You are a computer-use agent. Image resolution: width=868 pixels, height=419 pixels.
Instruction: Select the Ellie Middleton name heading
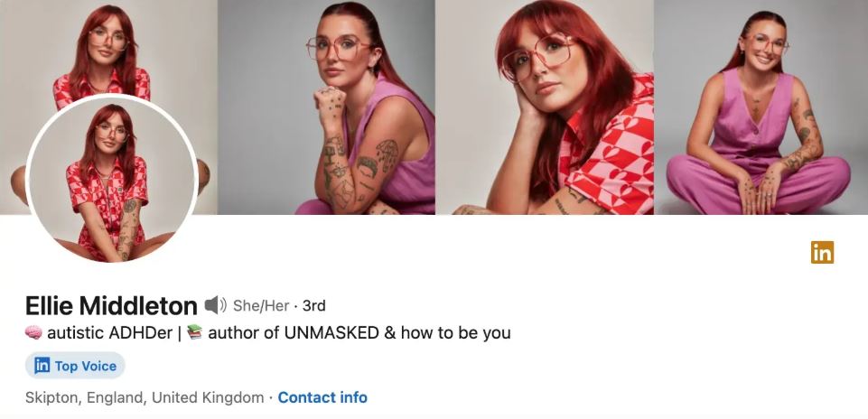(111, 305)
